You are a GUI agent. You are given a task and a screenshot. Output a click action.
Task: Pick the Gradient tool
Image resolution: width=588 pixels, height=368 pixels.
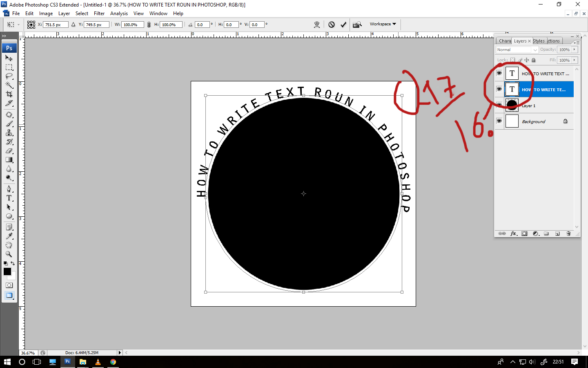(9, 159)
